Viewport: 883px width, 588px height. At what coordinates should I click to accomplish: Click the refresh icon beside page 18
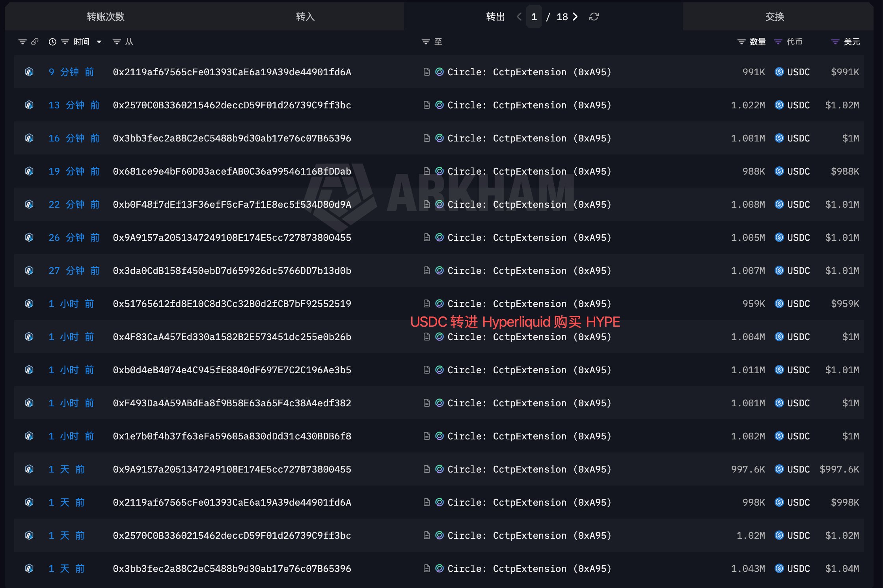[x=594, y=17]
